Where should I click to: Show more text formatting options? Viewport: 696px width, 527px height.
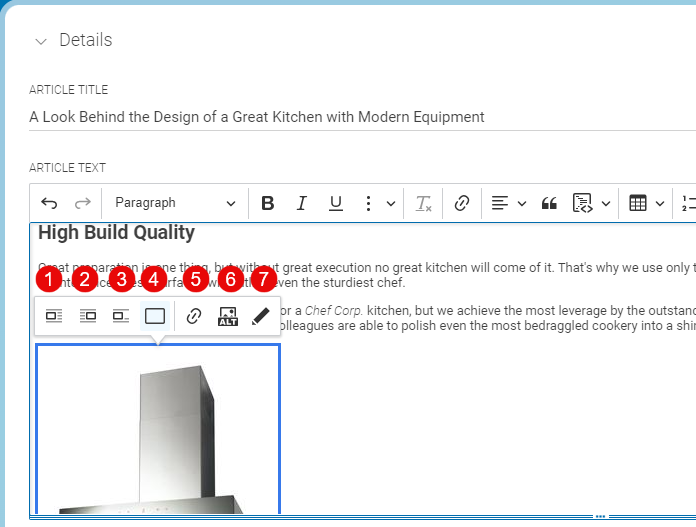[377, 203]
